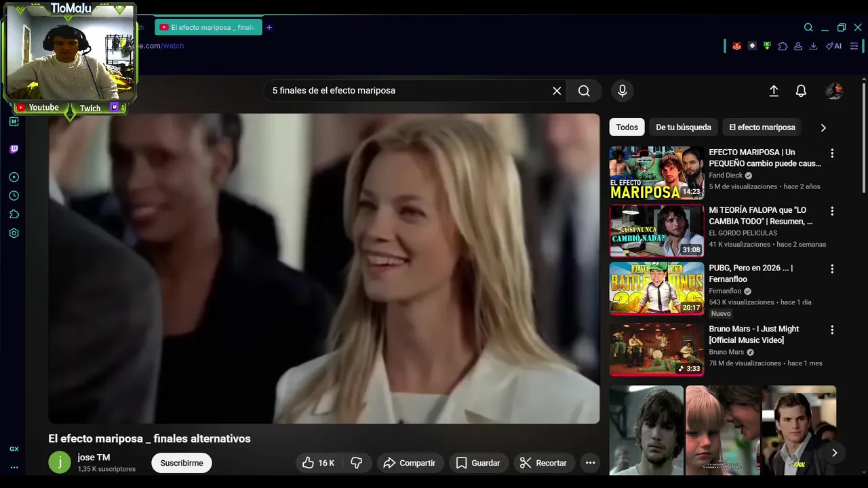Open the Player sidebar icon
Viewport: 868px width, 488px height.
click(14, 177)
